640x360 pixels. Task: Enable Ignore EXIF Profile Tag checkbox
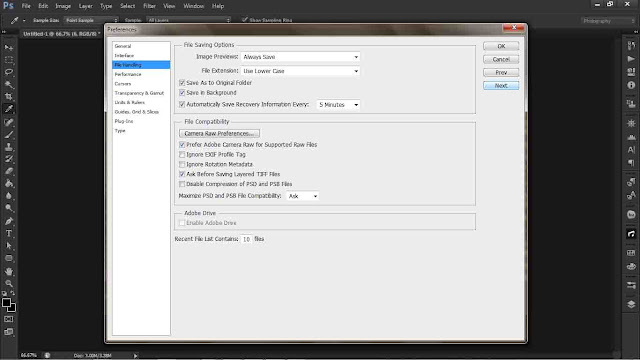pyautogui.click(x=182, y=155)
